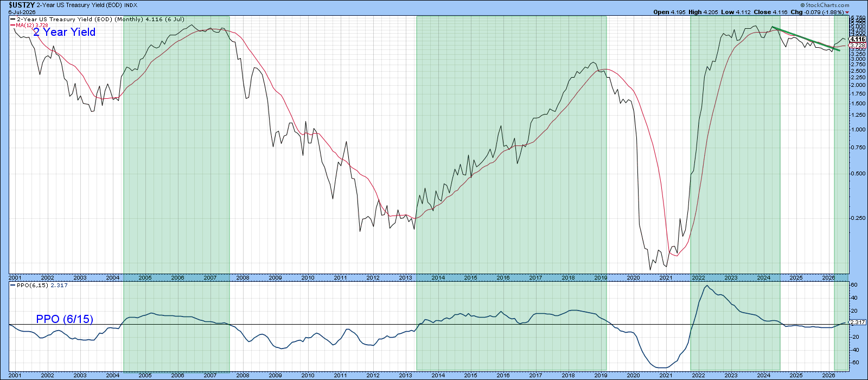Click the '2-Year US Treasury Yield (EOD)' header title
The width and height of the screenshot is (868, 380).
79,5
